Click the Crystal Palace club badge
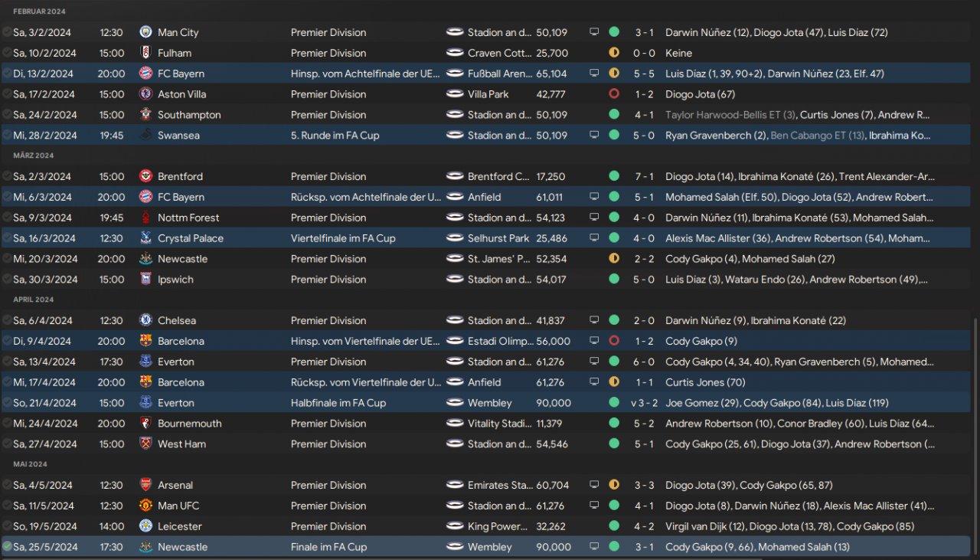The width and height of the screenshot is (980, 560). 145,238
